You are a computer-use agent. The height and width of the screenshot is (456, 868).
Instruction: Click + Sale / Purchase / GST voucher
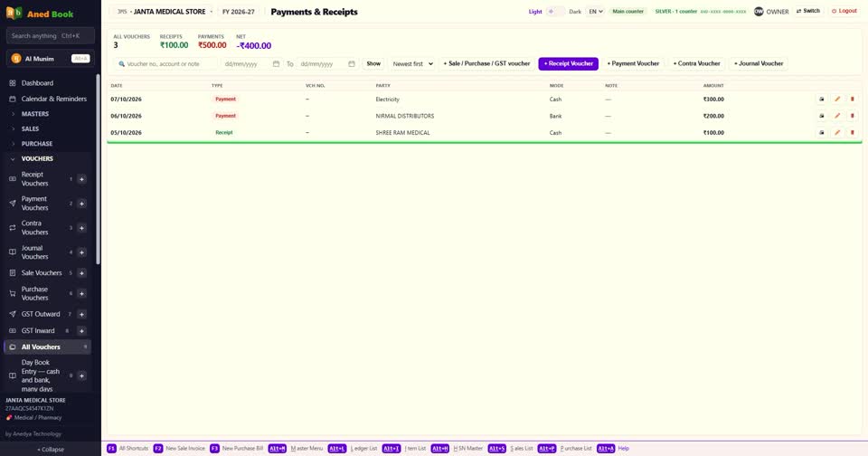click(486, 63)
